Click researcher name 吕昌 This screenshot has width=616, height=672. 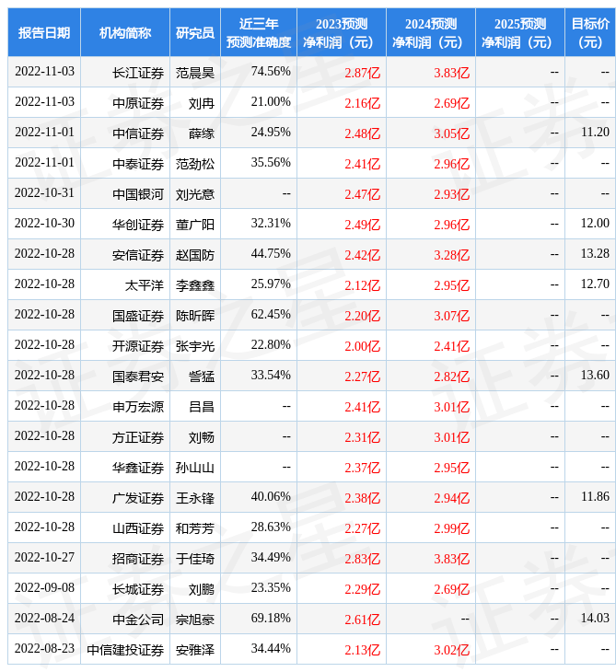pos(202,407)
